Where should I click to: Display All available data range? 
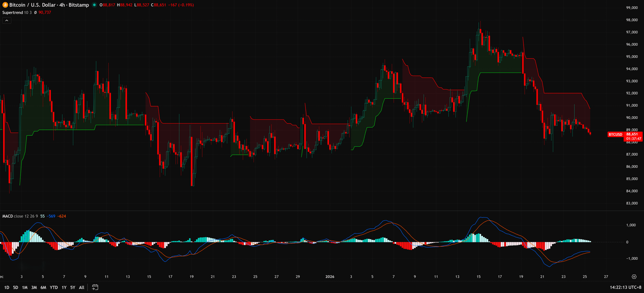tap(82, 287)
